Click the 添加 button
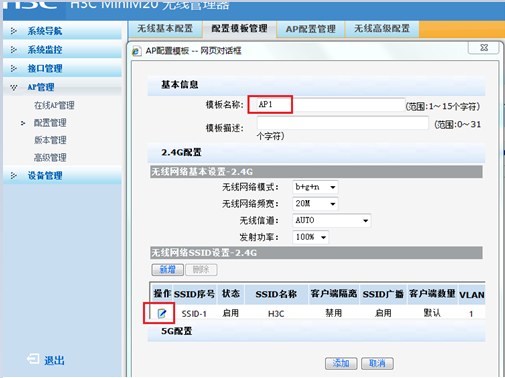505x378 pixels. pos(341,363)
